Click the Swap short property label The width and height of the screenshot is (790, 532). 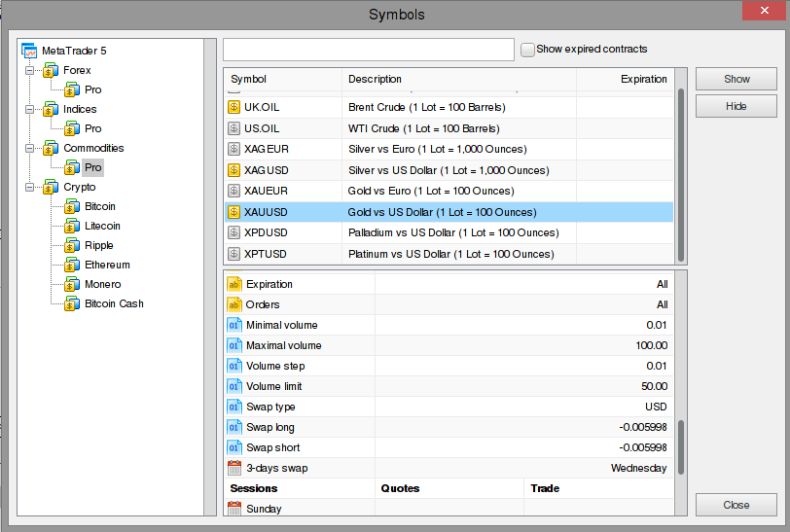point(272,447)
